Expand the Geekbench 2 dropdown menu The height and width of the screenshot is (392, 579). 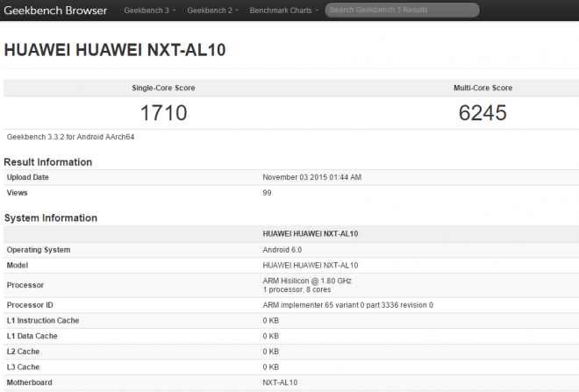coord(212,11)
